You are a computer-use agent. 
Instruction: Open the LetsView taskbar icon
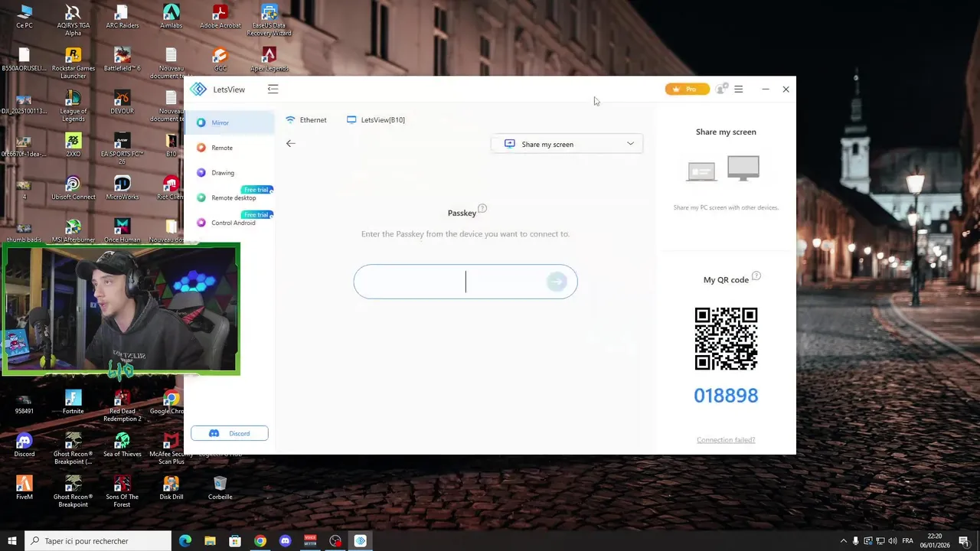click(x=361, y=541)
